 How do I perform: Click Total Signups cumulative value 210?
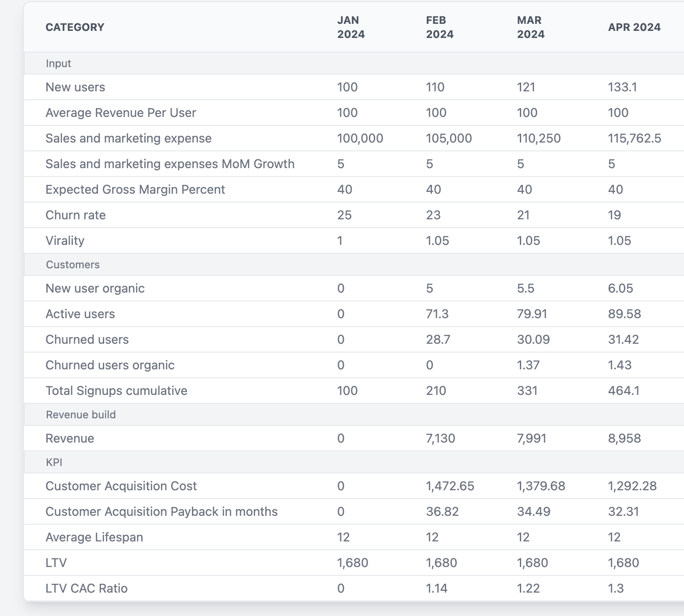436,391
